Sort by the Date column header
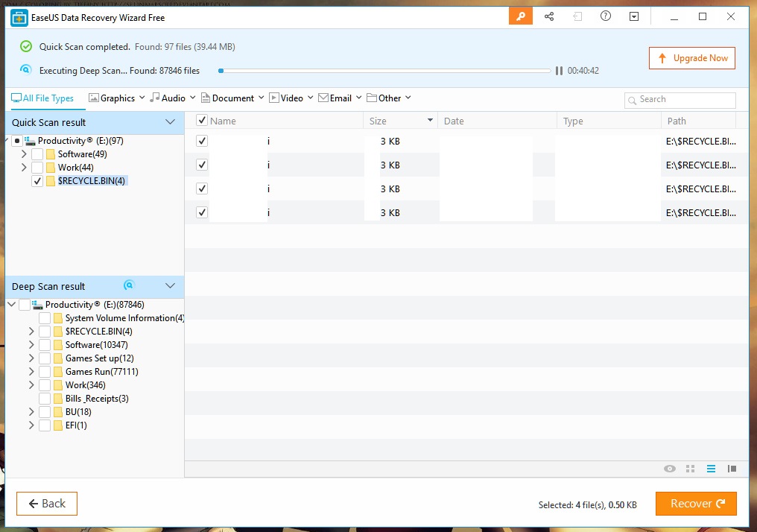Image resolution: width=757 pixels, height=532 pixels. [x=497, y=121]
